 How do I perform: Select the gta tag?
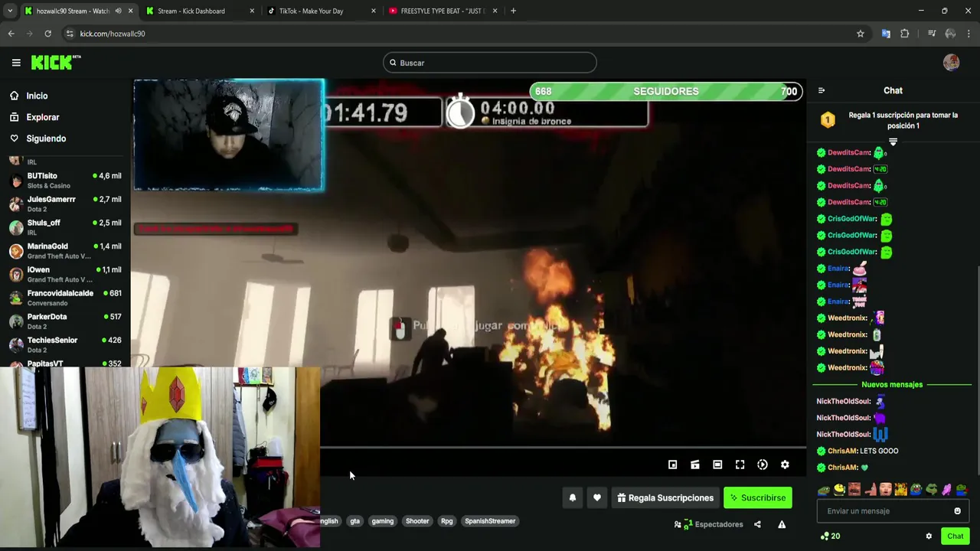pos(354,521)
